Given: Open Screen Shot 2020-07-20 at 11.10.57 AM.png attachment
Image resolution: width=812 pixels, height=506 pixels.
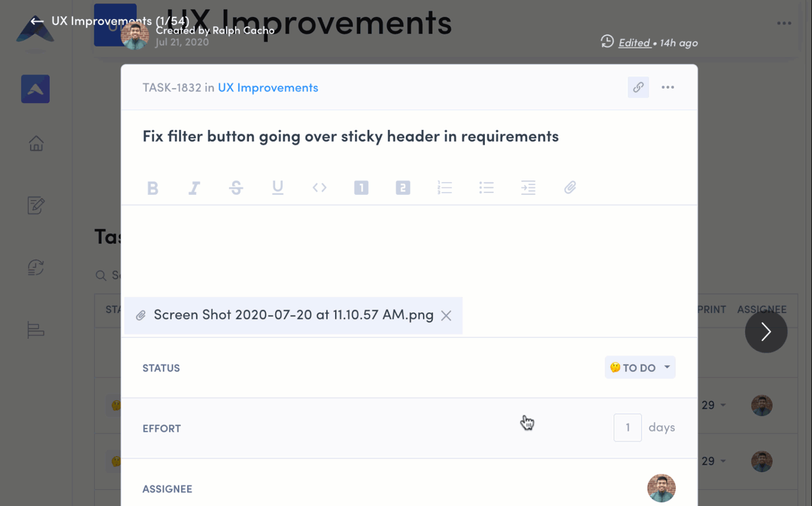Looking at the screenshot, I should tap(293, 315).
